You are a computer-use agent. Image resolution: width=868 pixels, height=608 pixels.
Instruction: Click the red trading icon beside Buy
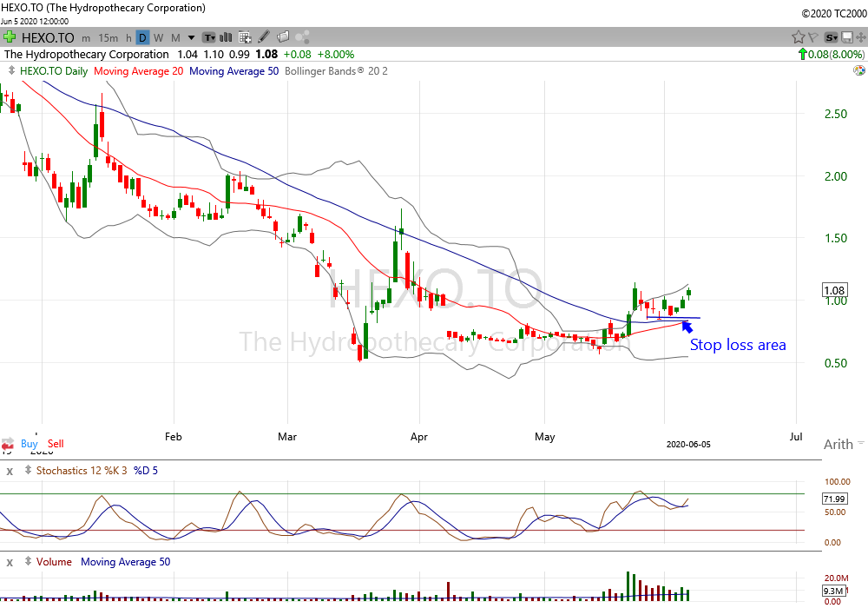point(8,444)
